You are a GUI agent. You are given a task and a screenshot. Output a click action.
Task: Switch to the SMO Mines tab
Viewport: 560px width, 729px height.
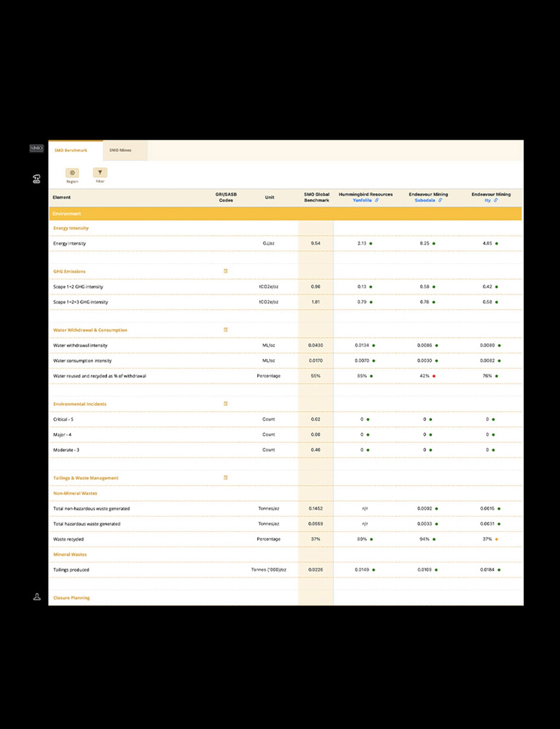point(120,150)
